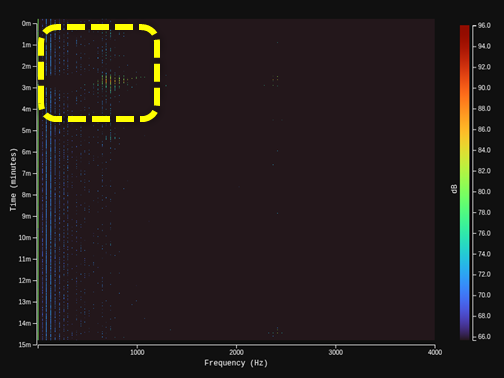The height and width of the screenshot is (378, 504).
Task: Click the 12m time tick label
Action: pos(25,280)
